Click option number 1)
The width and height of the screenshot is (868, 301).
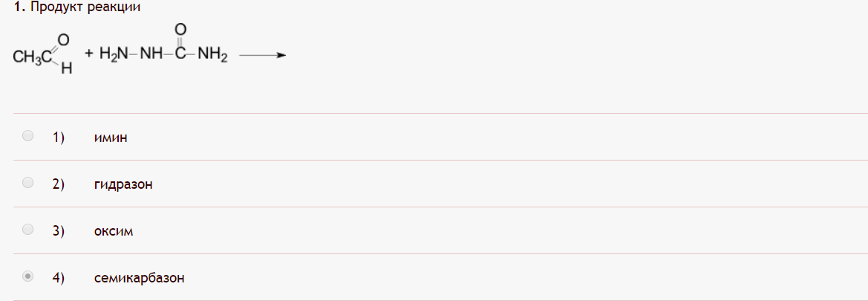59,137
